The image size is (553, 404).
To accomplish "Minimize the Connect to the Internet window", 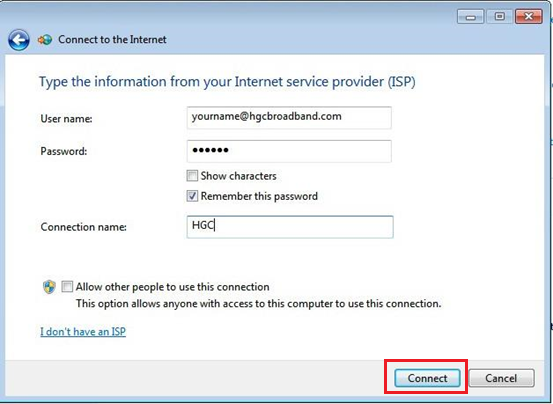I will [470, 17].
